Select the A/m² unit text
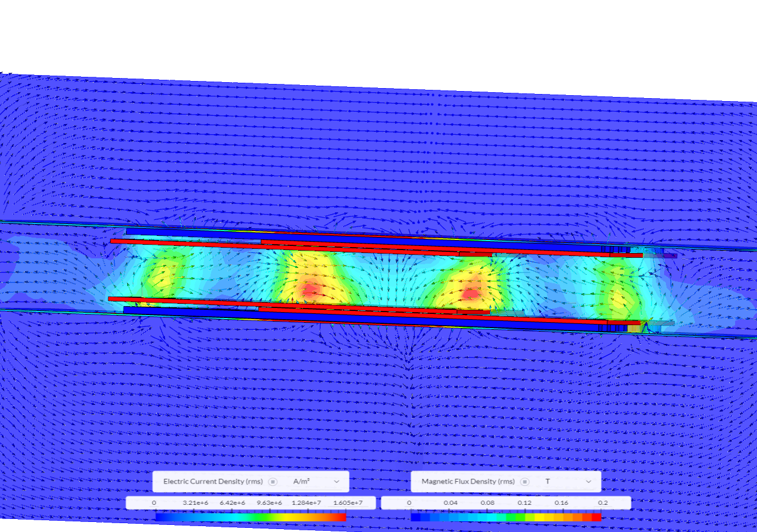 click(x=302, y=481)
